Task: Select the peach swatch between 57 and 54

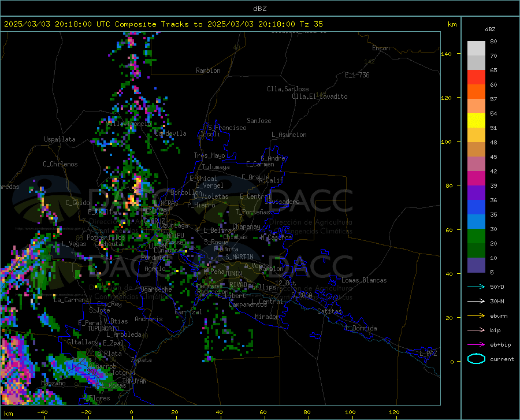Action: [x=476, y=106]
